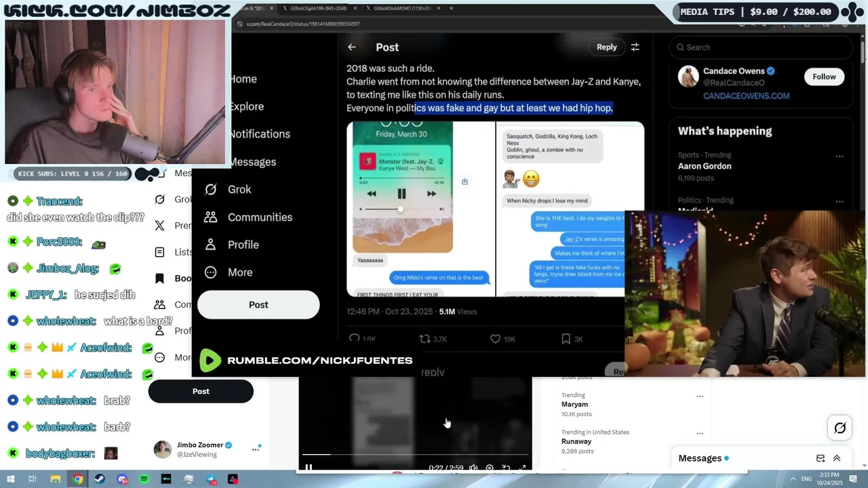The image size is (868, 488).
Task: Open a new browser tab with plus
Action: [x=451, y=8]
